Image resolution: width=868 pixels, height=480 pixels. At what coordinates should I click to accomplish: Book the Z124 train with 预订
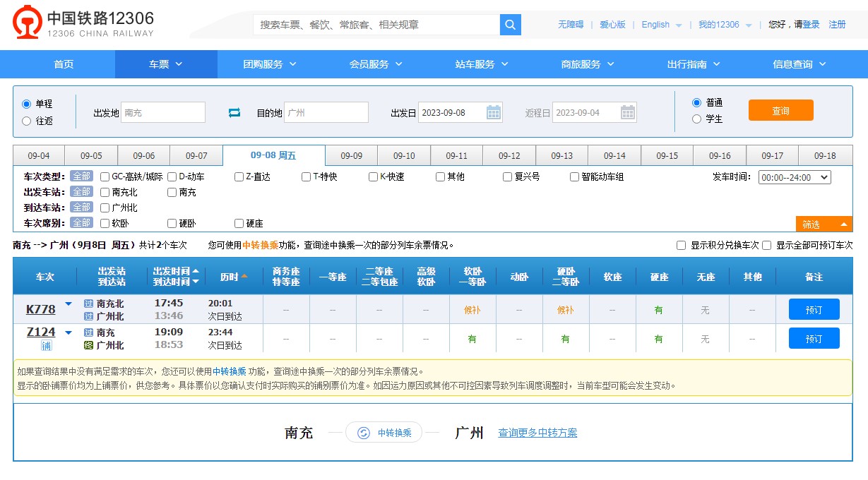click(x=814, y=339)
